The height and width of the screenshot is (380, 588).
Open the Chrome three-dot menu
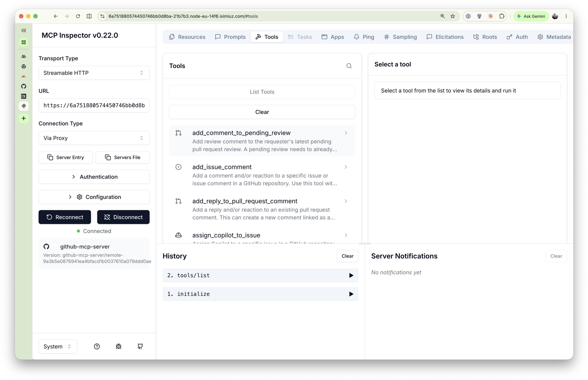(566, 16)
